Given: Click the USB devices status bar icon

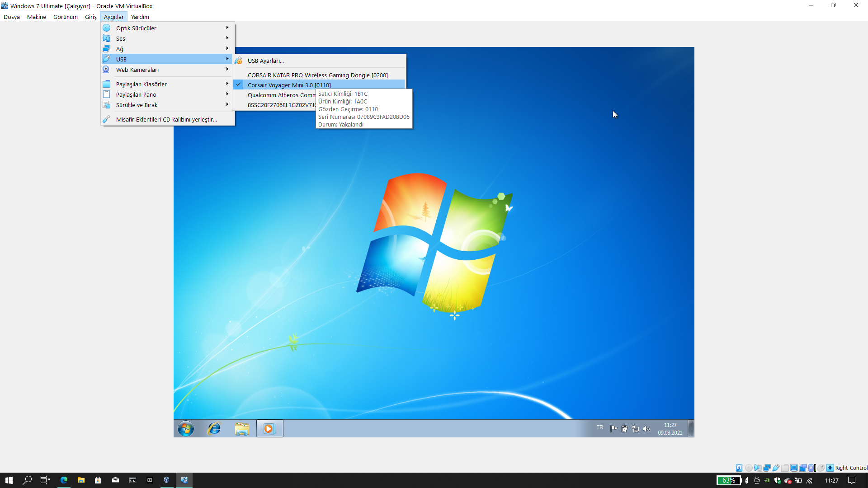Looking at the screenshot, I should 776,468.
